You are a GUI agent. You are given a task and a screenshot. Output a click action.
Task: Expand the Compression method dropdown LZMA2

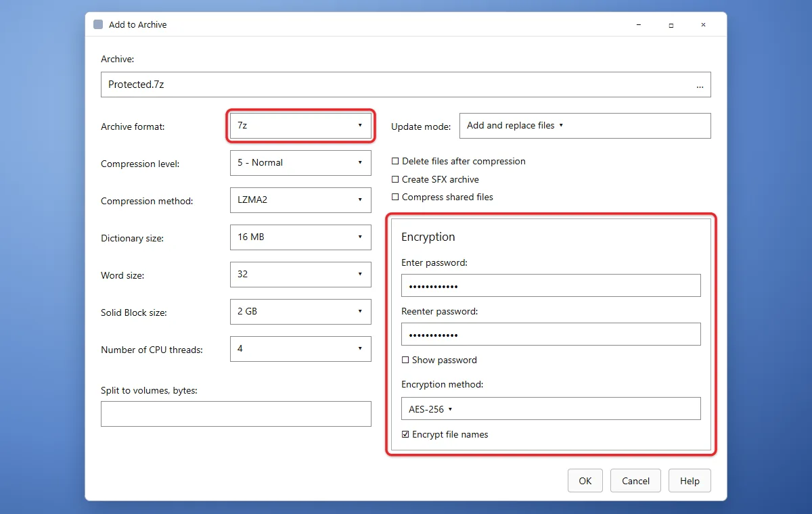[300, 200]
